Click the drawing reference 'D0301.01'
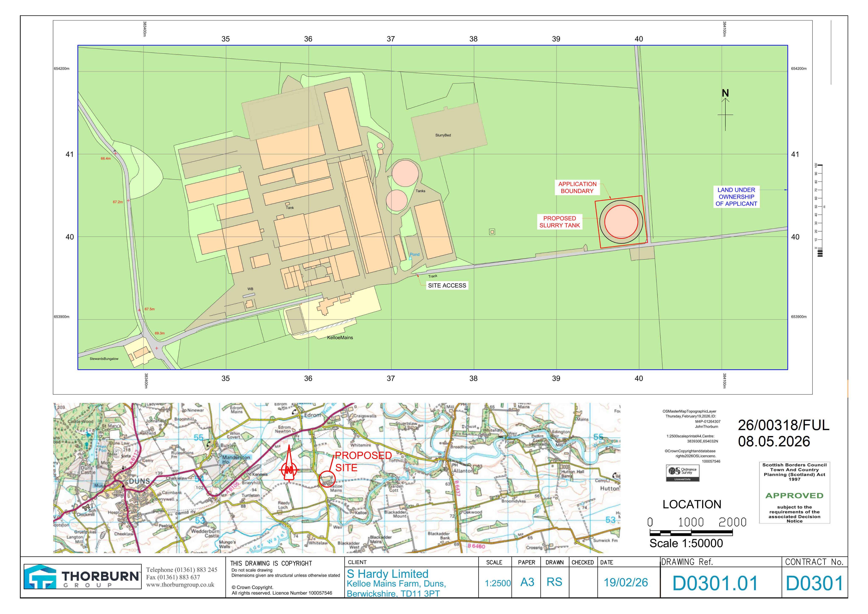This screenshot has height=614, width=868. point(715,583)
